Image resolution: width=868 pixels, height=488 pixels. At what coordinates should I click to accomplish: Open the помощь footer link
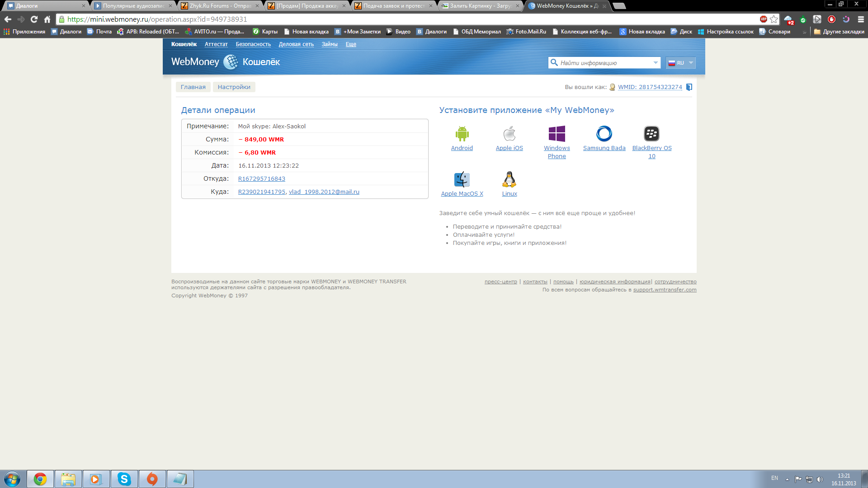tap(563, 282)
